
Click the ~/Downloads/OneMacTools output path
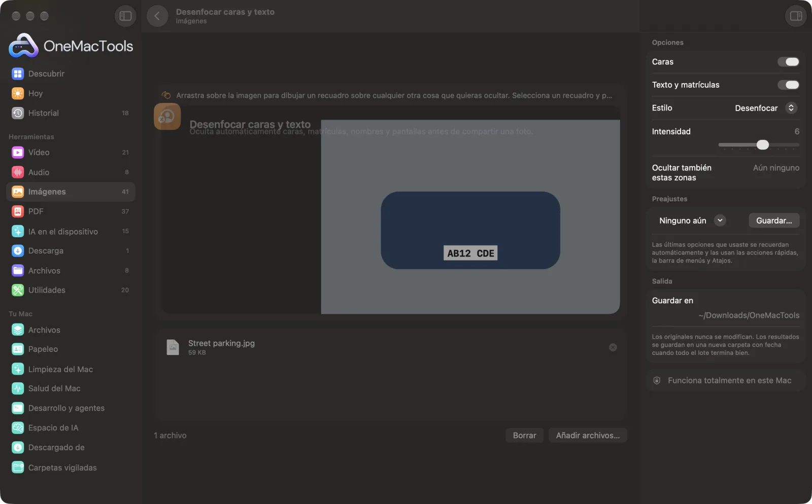749,315
